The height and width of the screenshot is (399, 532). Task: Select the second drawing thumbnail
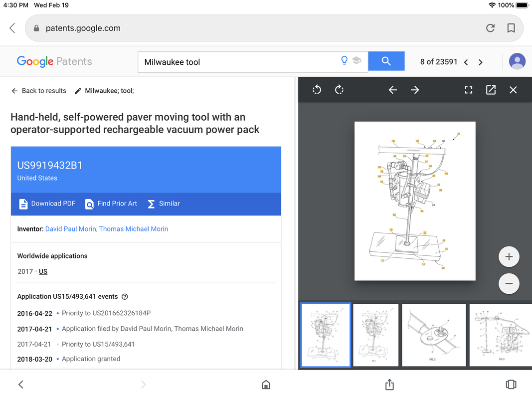pos(375,335)
